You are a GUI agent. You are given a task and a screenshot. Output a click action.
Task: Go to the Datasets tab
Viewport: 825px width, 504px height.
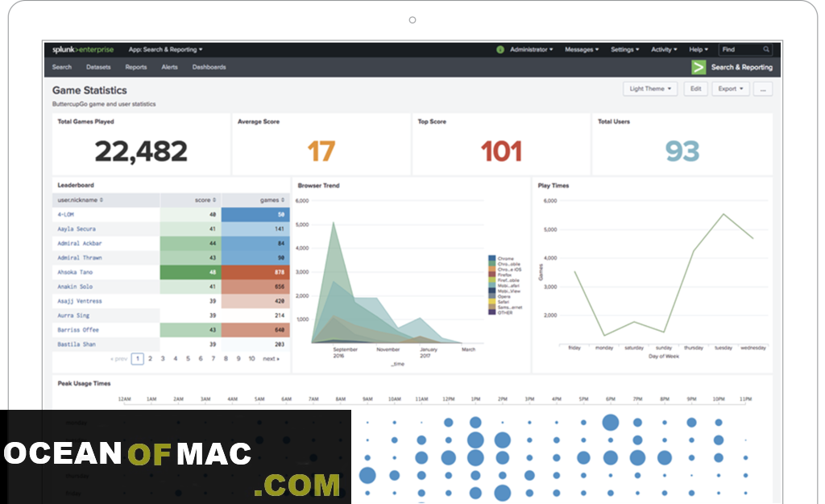[x=98, y=68]
